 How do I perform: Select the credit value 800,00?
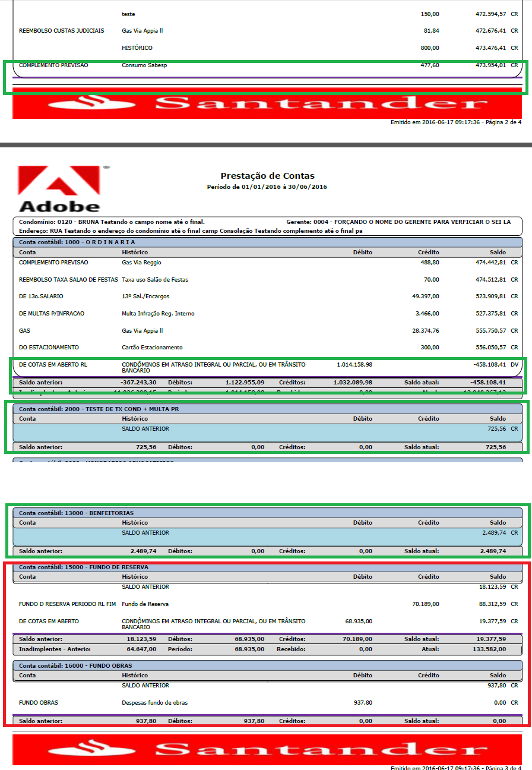coord(430,48)
